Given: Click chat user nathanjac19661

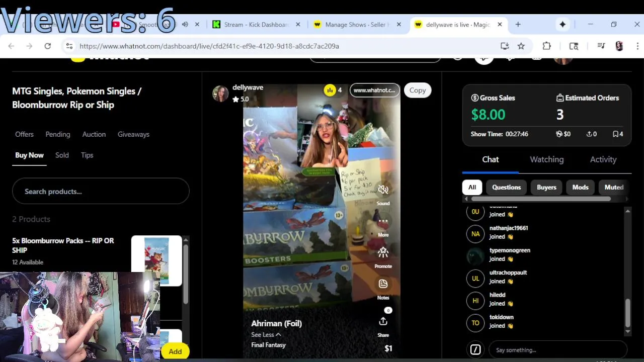Looking at the screenshot, I should [x=509, y=228].
